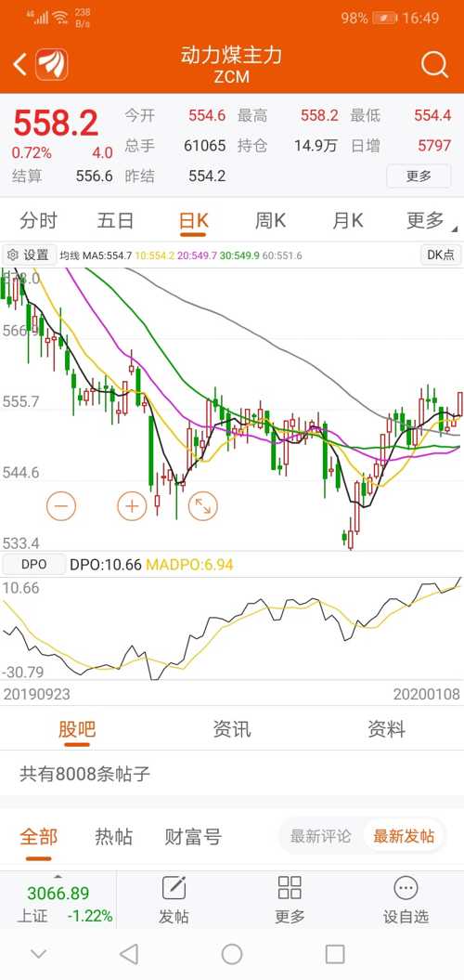
Task: Switch sorting to 最新评论
Action: pyautogui.click(x=320, y=836)
